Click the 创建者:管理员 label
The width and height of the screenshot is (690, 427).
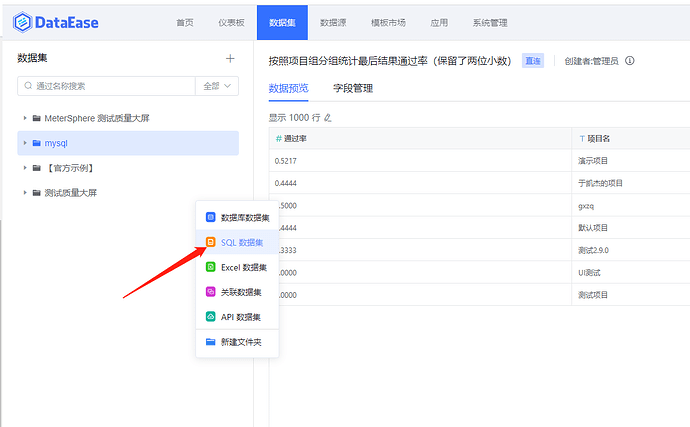tap(591, 61)
